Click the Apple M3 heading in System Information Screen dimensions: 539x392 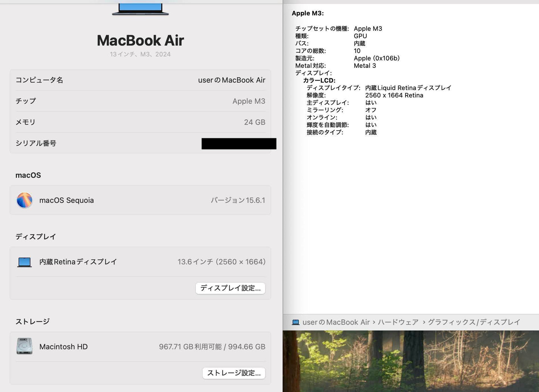[x=307, y=13]
